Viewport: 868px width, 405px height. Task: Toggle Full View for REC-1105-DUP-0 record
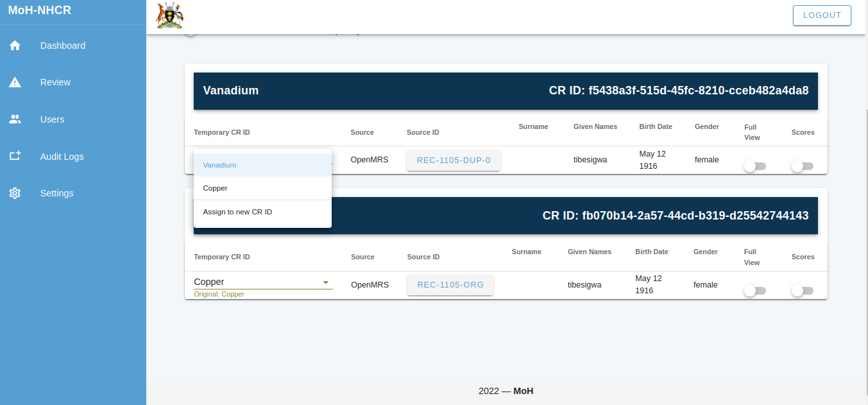(754, 166)
